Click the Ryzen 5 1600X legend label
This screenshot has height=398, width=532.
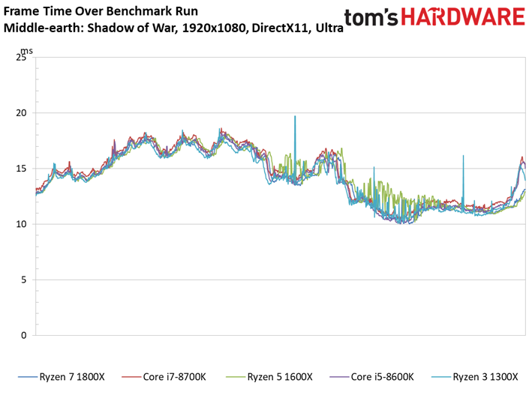coord(280,377)
